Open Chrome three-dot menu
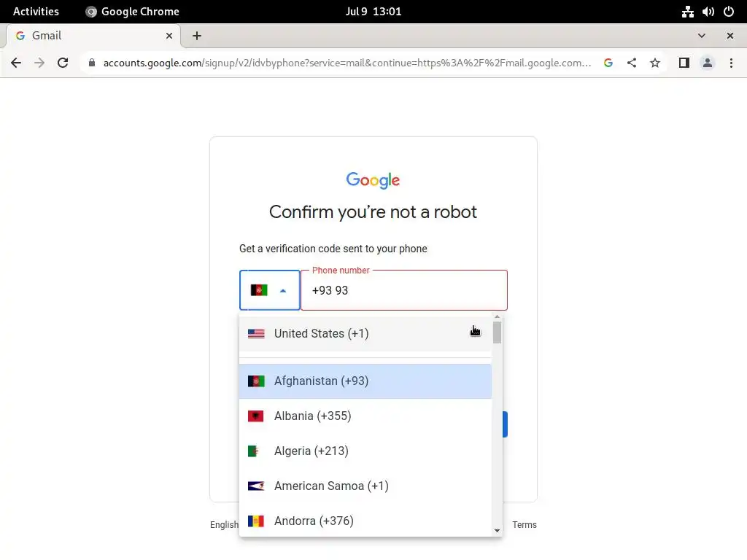The height and width of the screenshot is (560, 747). [731, 63]
